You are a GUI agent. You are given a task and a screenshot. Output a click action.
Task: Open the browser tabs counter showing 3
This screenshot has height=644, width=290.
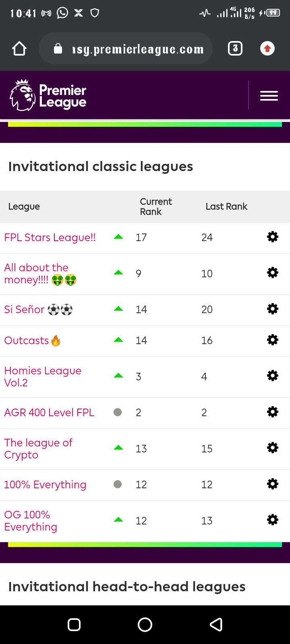[235, 49]
